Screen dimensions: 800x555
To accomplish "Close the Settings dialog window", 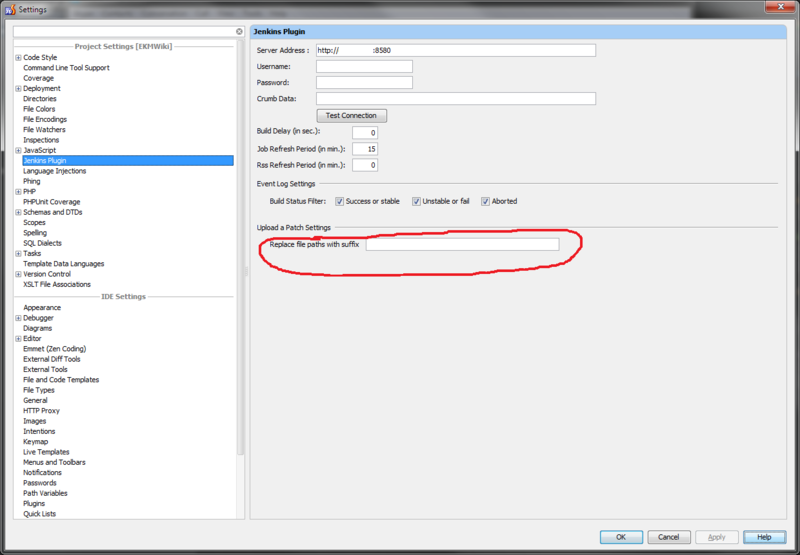I will (x=780, y=7).
